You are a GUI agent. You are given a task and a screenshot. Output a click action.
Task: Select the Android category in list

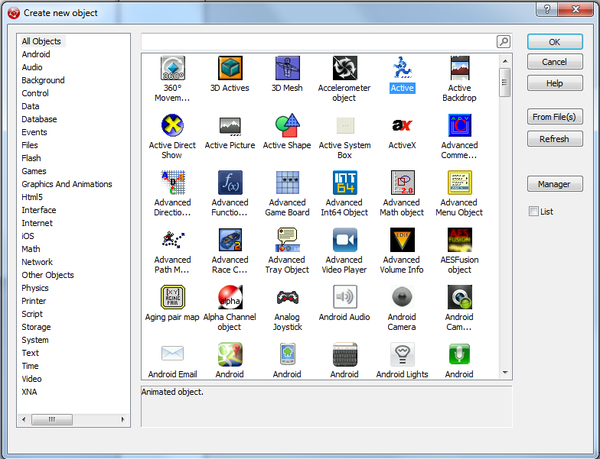(x=36, y=54)
